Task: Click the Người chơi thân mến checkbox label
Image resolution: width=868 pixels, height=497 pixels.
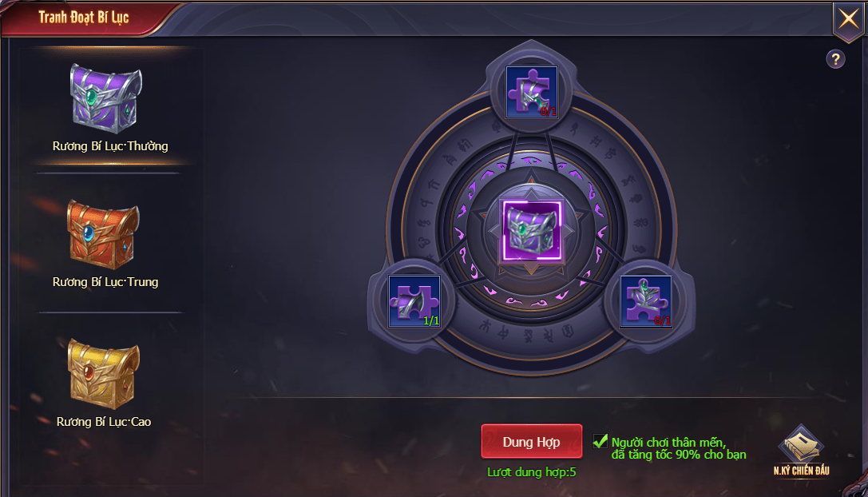Action: point(679,448)
